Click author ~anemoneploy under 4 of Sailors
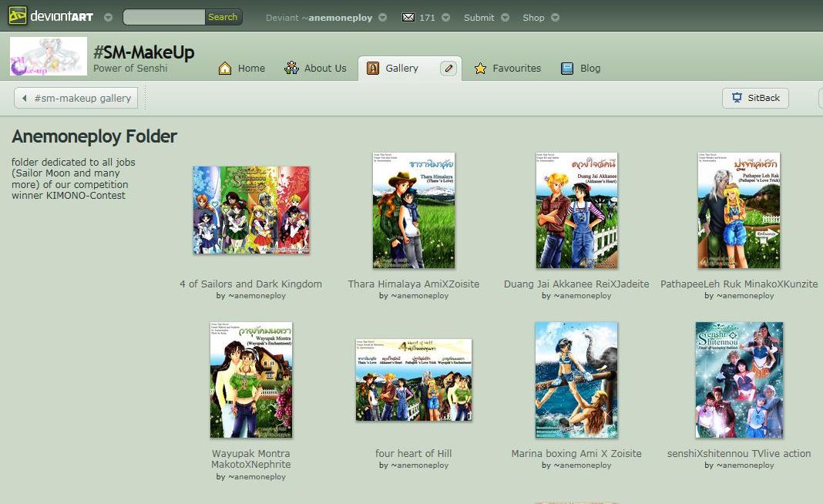 pyautogui.click(x=257, y=296)
